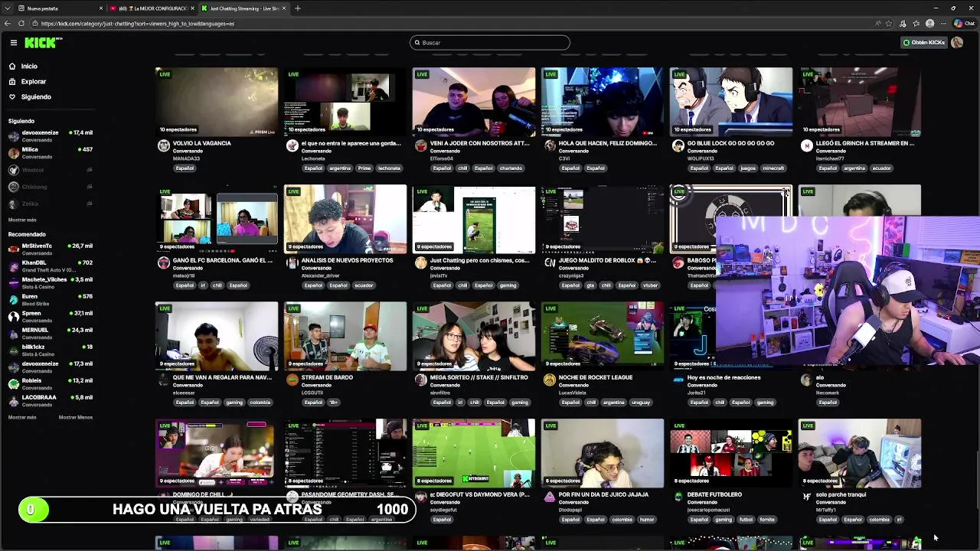Open Explorar in the sidebar
The image size is (980, 551).
(28, 81)
